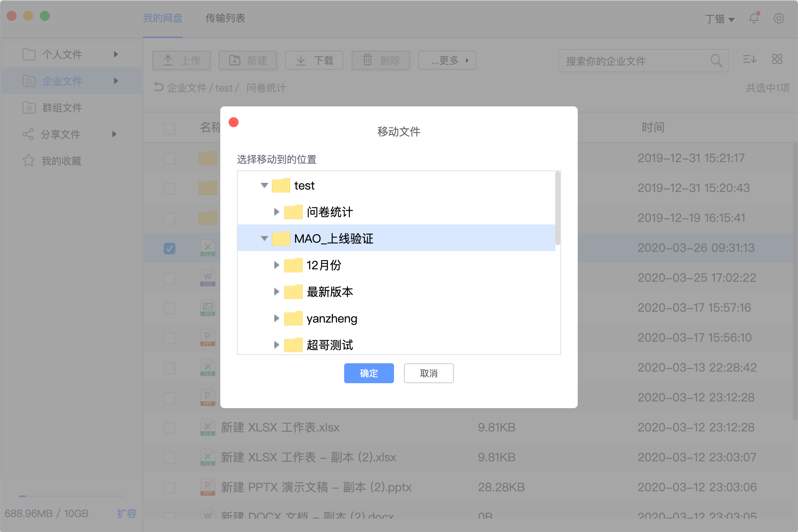Click the 取消 button
The height and width of the screenshot is (532, 798).
pyautogui.click(x=429, y=373)
